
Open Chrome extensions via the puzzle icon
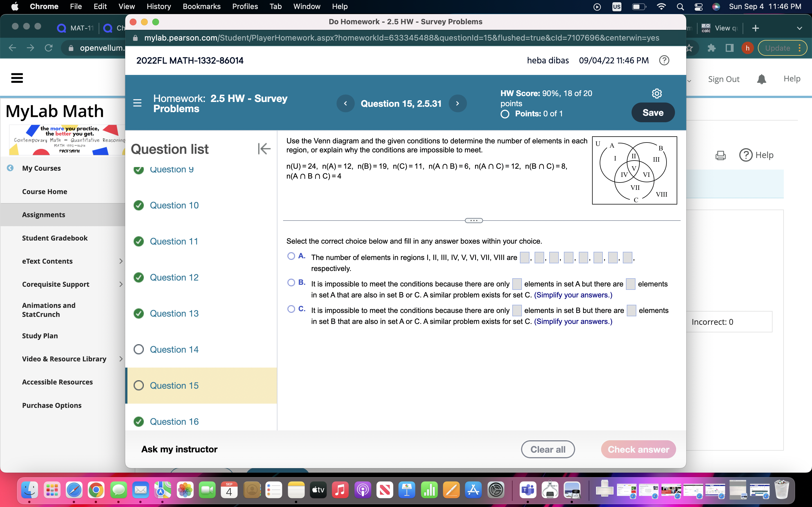coord(711,48)
